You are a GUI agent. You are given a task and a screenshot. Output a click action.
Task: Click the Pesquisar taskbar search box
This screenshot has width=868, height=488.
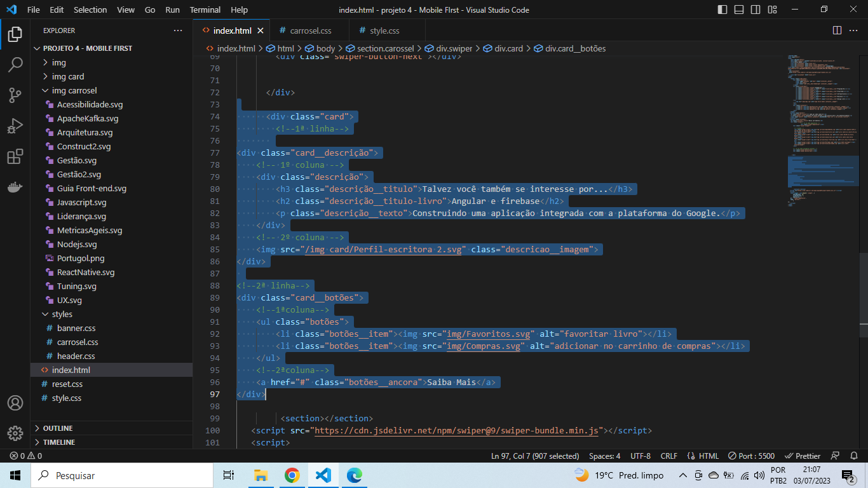(x=122, y=475)
